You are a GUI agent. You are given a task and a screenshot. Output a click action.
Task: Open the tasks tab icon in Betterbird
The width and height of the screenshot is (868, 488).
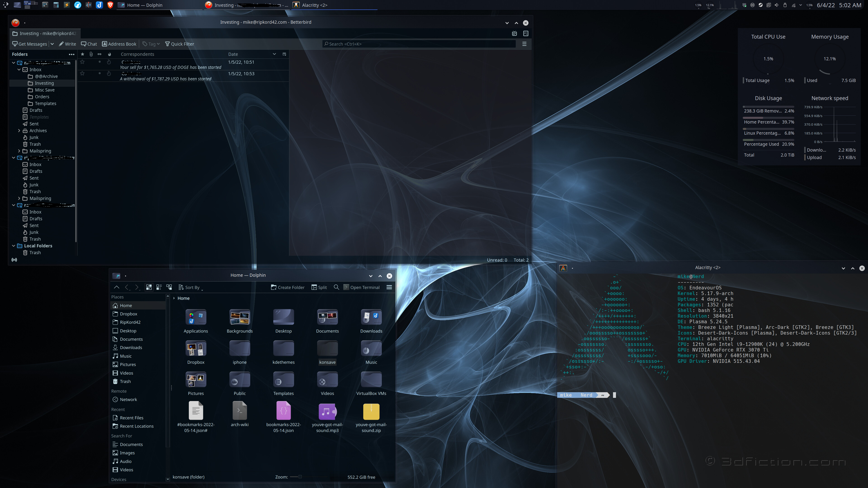point(526,33)
